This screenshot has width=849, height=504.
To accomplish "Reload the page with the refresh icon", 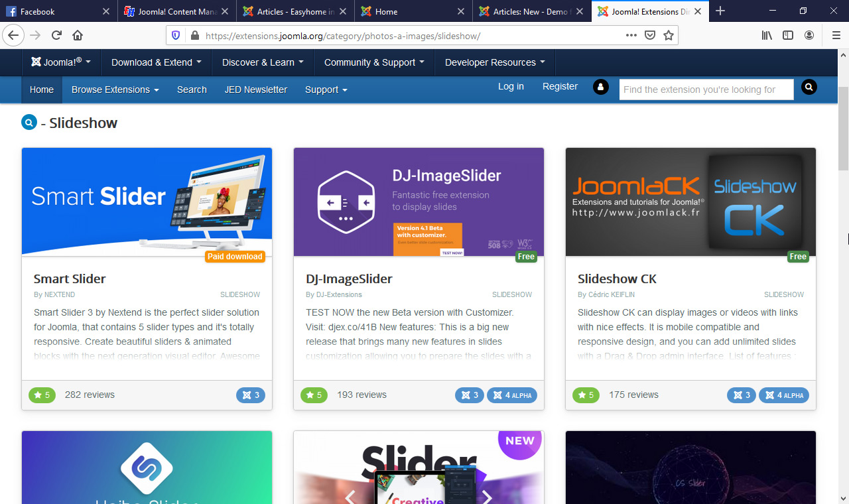I will [x=56, y=35].
